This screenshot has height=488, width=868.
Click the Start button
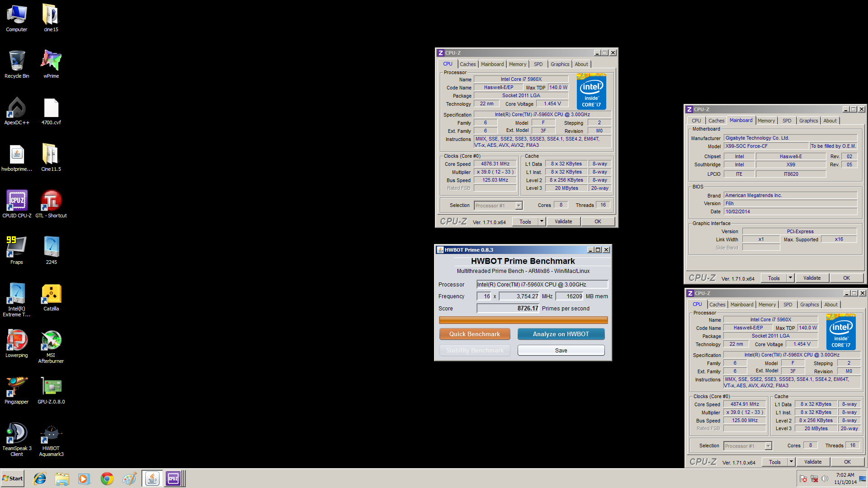click(x=13, y=479)
